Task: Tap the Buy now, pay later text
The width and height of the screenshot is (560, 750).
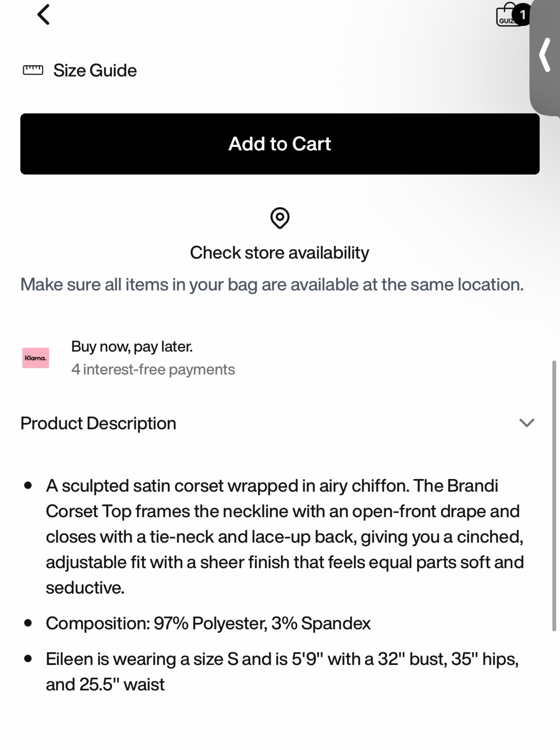Action: point(132,346)
